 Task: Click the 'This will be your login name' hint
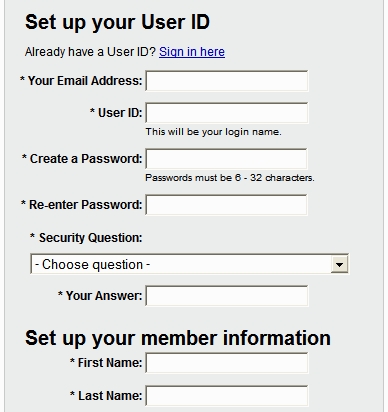click(213, 132)
